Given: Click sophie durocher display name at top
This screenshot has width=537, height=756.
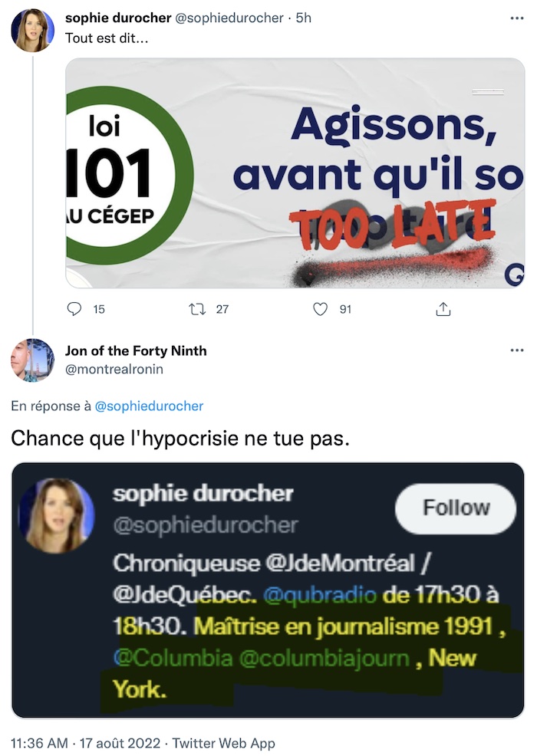Looking at the screenshot, I should click(x=118, y=18).
